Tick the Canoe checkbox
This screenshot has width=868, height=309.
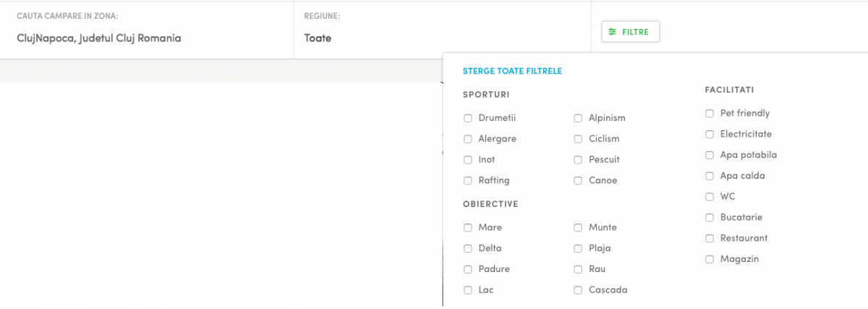click(x=578, y=181)
